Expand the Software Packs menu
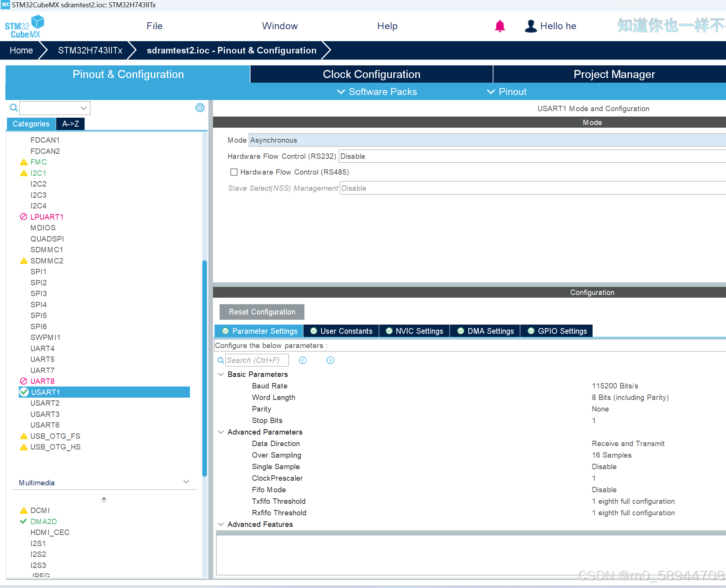Screen dimensions: 726x588 (377, 92)
